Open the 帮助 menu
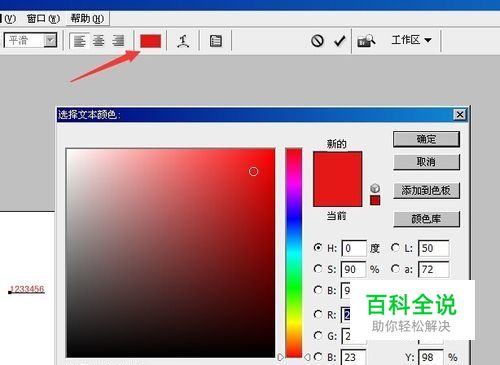Screen dimensions: 500x365 pos(87,19)
